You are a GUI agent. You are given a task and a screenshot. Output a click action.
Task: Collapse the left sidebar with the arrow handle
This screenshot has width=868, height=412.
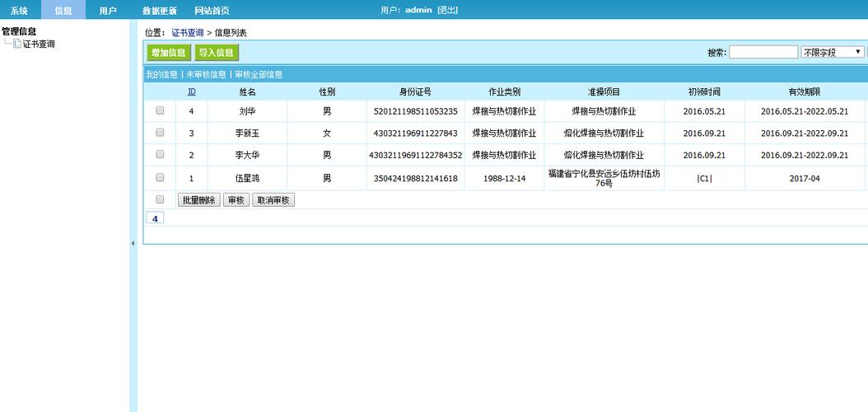133,243
